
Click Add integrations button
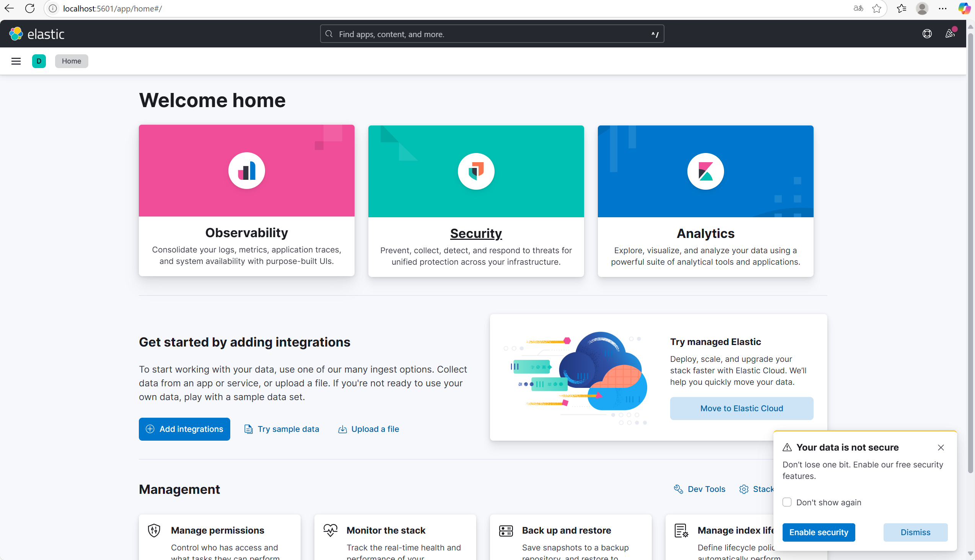[184, 429]
